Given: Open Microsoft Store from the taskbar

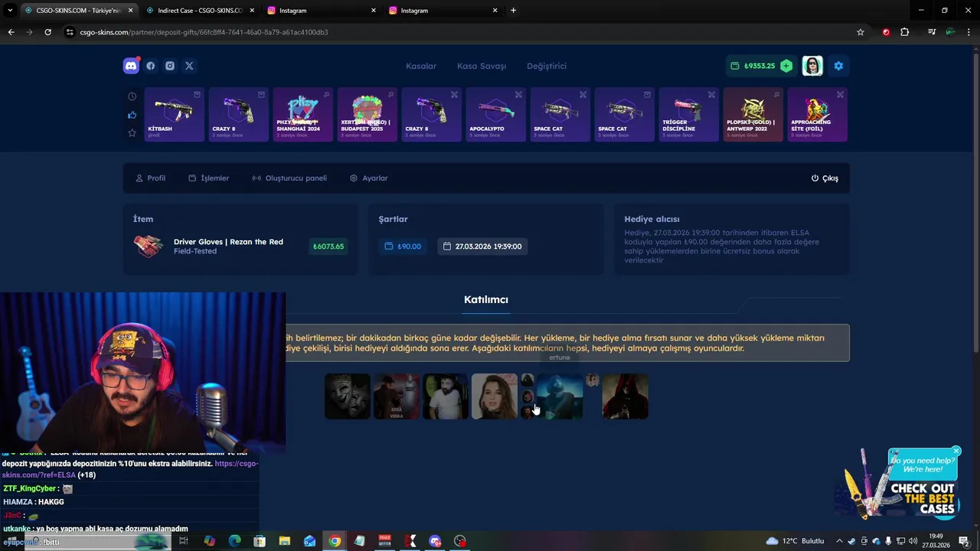Looking at the screenshot, I should [x=260, y=541].
